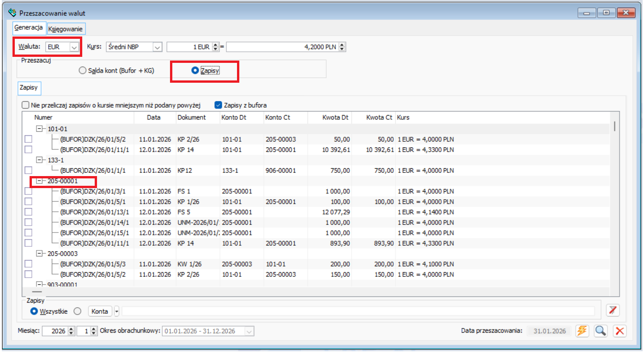Select the Generacja tab
Viewport: 644px width, 354px height.
(x=29, y=28)
